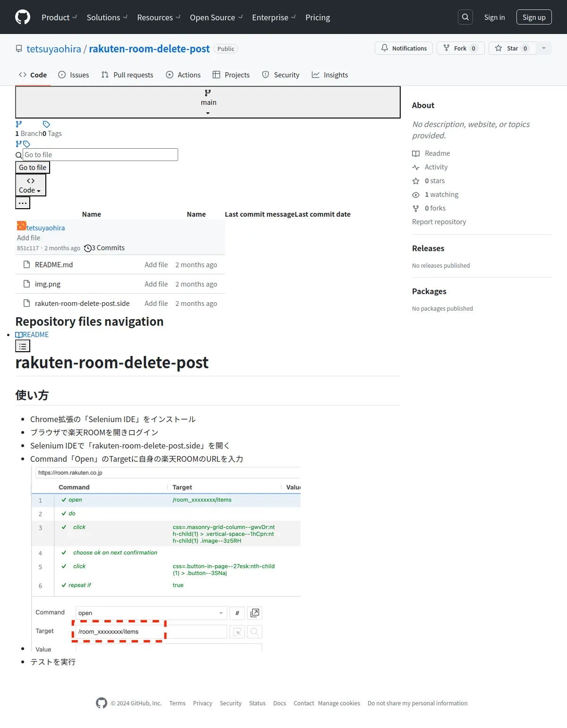Open the star lists dropdown arrow

(544, 48)
